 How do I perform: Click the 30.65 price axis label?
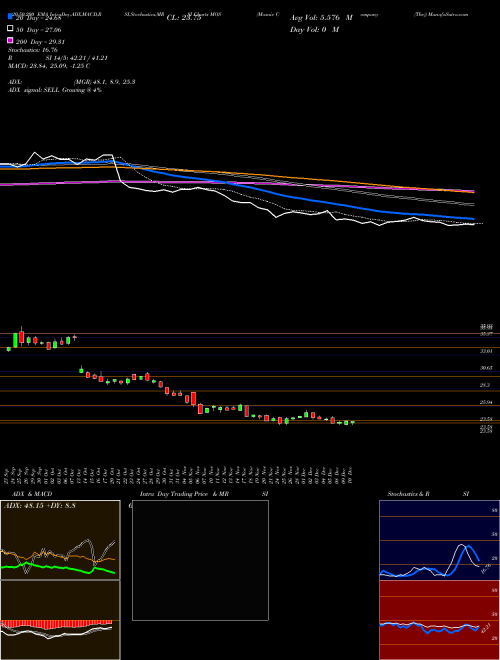(486, 367)
